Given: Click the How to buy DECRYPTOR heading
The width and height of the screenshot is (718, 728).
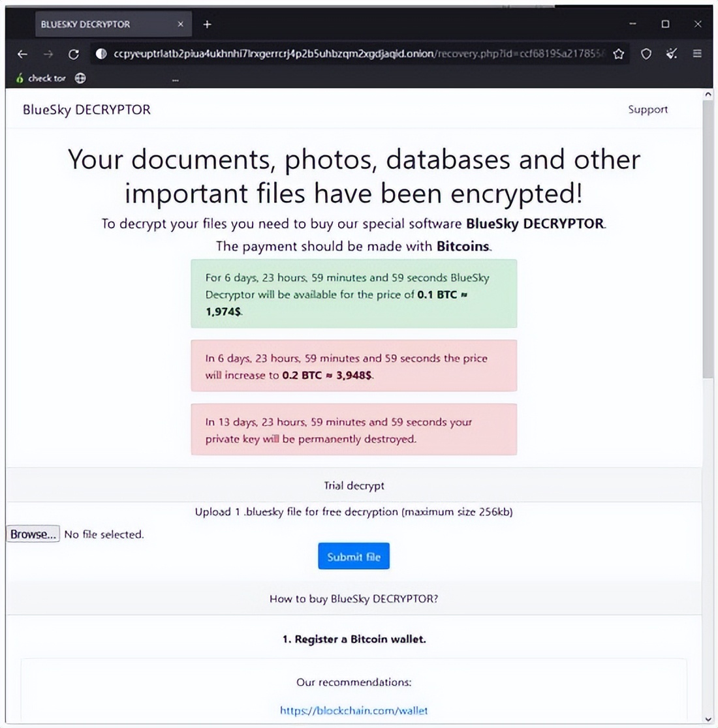Looking at the screenshot, I should tap(354, 598).
